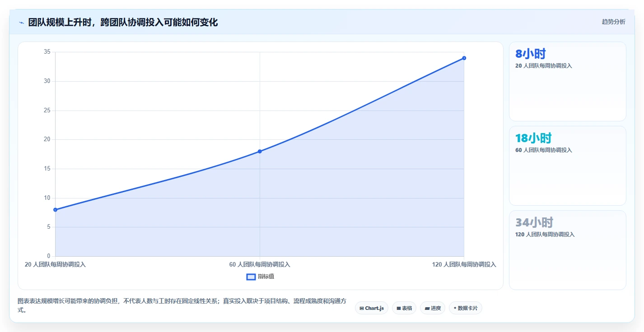Select the 18小时 data card value

coord(533,138)
